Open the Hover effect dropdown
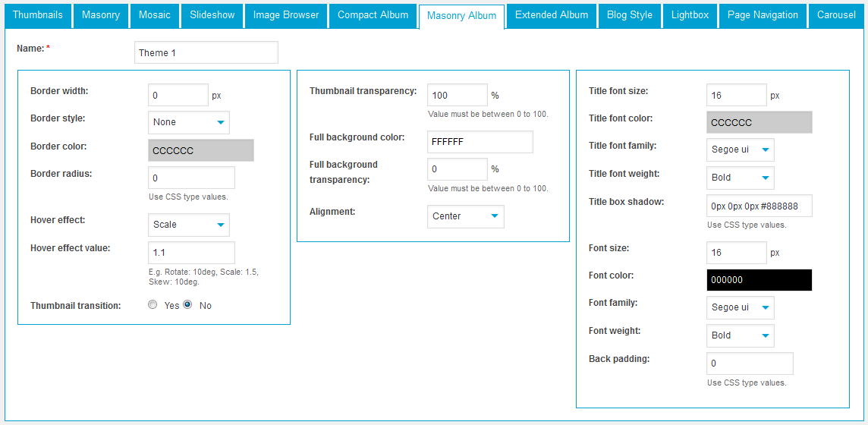 pos(188,225)
